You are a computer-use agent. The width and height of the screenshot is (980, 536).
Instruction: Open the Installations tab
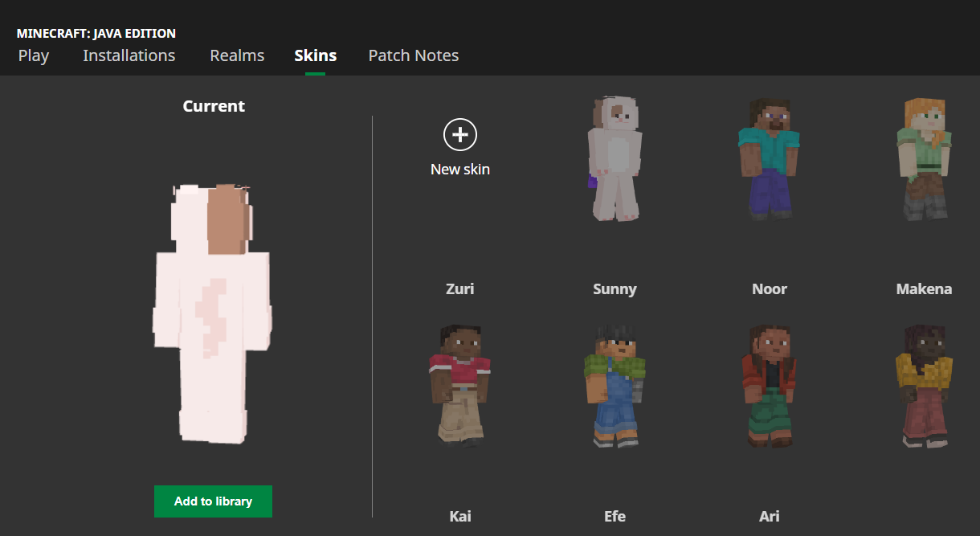click(129, 55)
